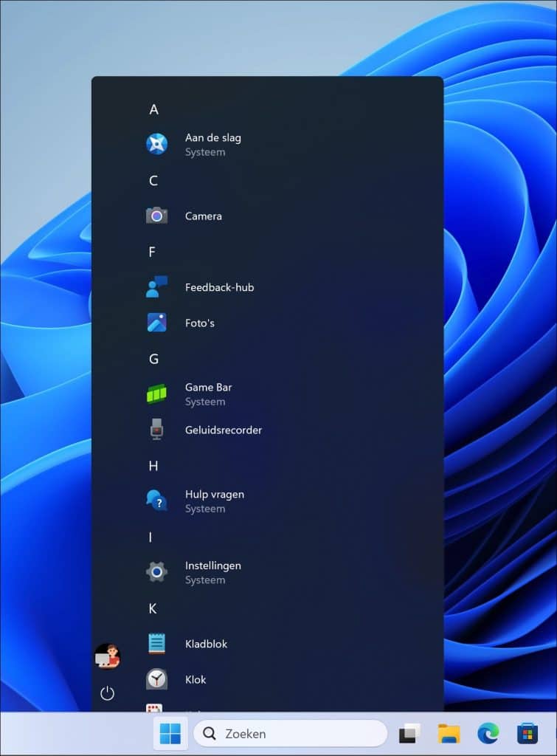
Task: Launch the Kladblok notepad icon
Action: [156, 644]
